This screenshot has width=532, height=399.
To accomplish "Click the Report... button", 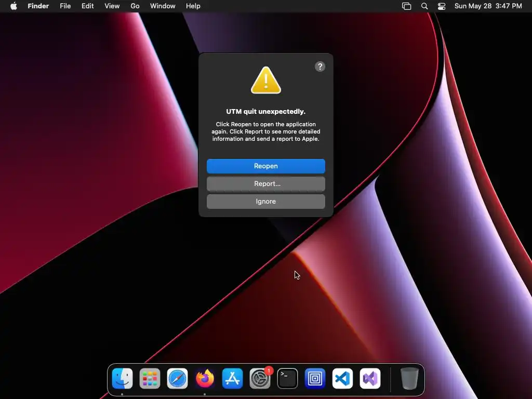I will pos(265,183).
